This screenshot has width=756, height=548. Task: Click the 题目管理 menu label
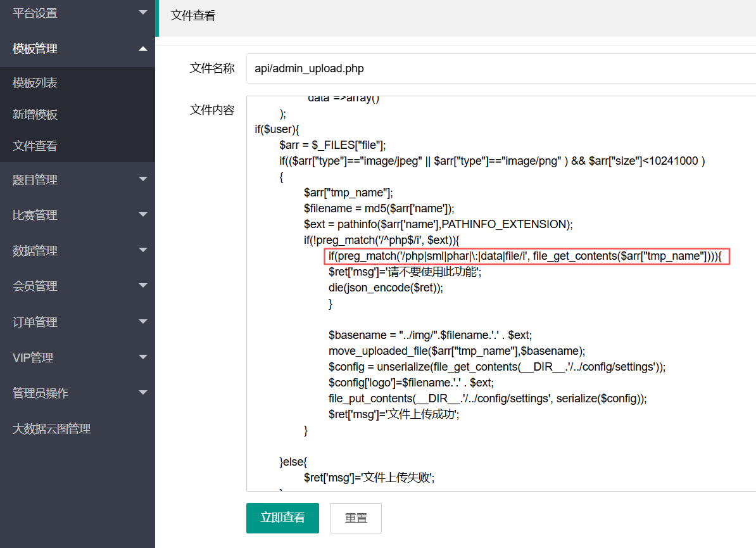[x=35, y=180]
